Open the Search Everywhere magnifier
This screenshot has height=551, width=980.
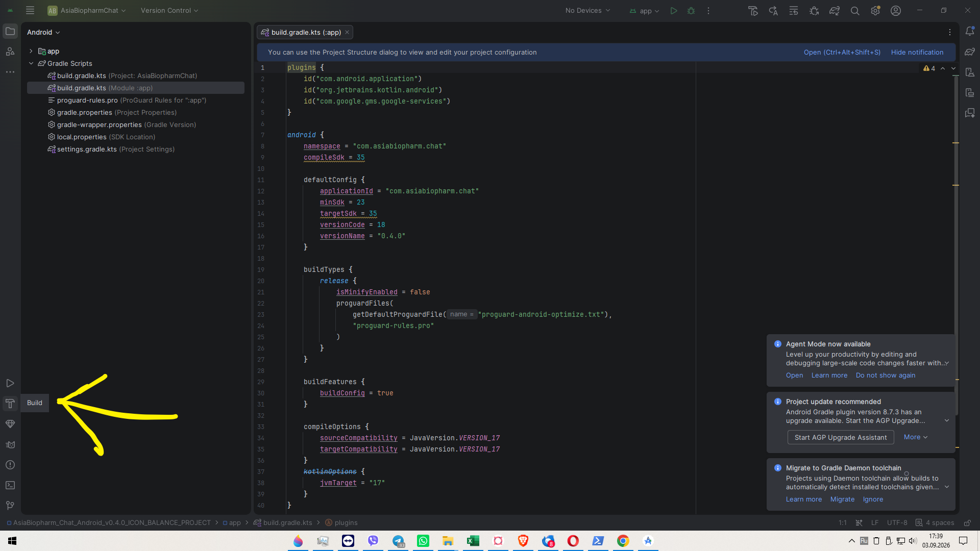855,11
